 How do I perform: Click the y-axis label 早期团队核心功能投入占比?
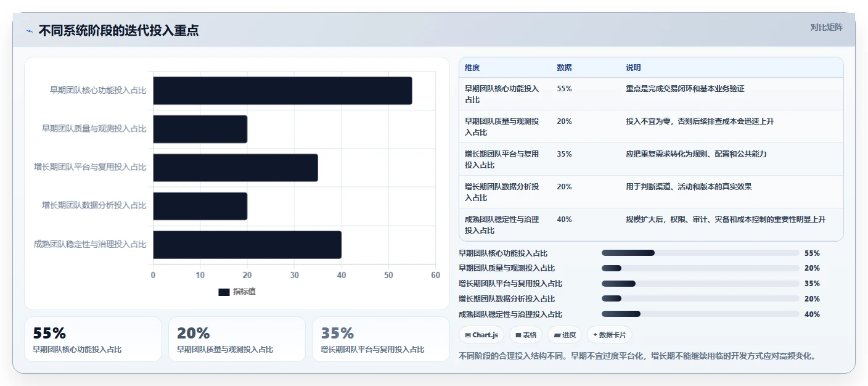(x=98, y=91)
